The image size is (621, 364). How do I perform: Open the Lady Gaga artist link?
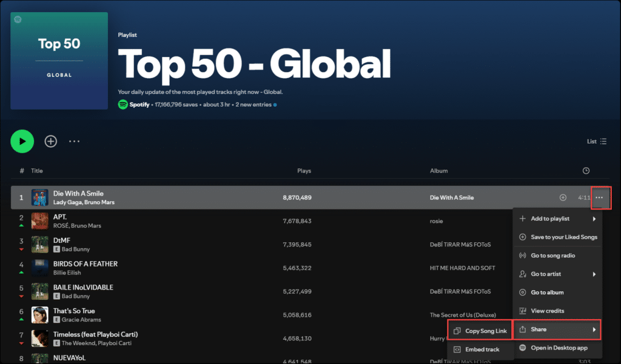tap(68, 202)
